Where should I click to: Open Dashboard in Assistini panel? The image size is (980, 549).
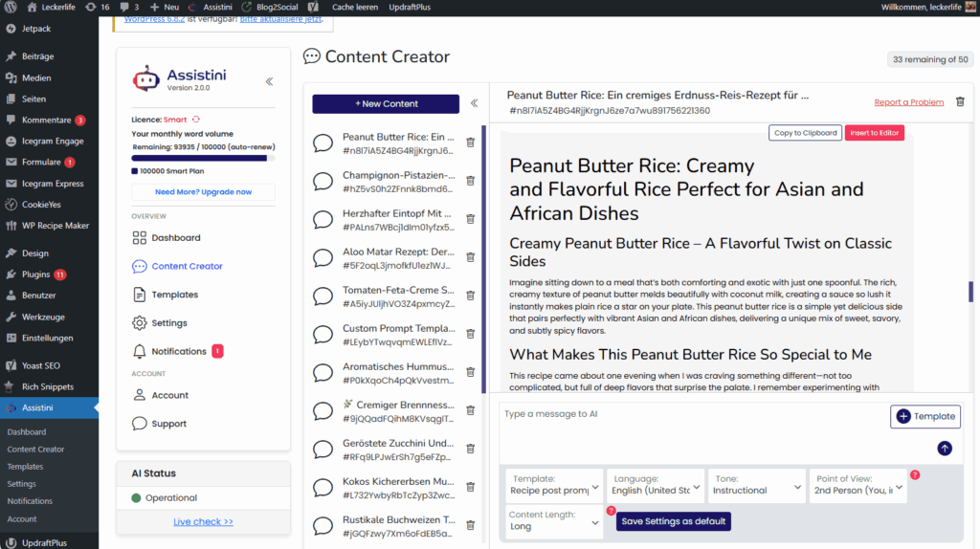[167, 237]
